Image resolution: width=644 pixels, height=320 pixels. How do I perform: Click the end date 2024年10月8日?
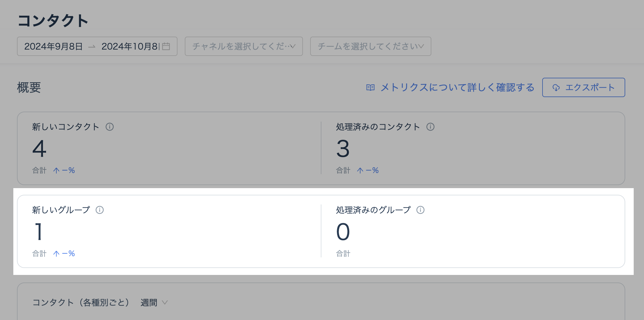(130, 46)
